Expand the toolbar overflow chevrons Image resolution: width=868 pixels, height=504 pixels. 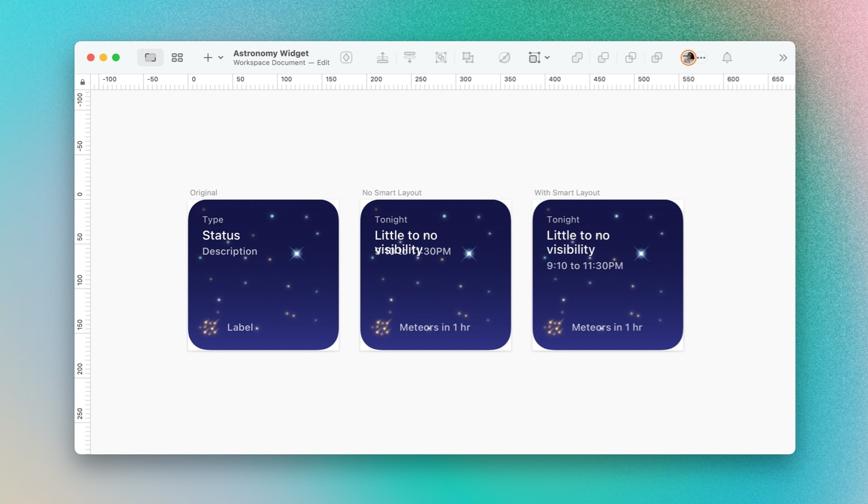pos(782,58)
